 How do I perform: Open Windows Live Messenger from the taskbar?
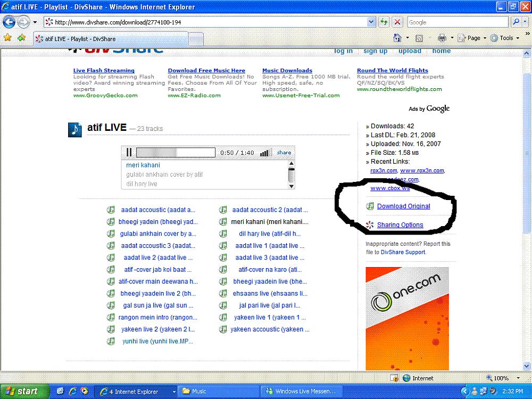[302, 391]
